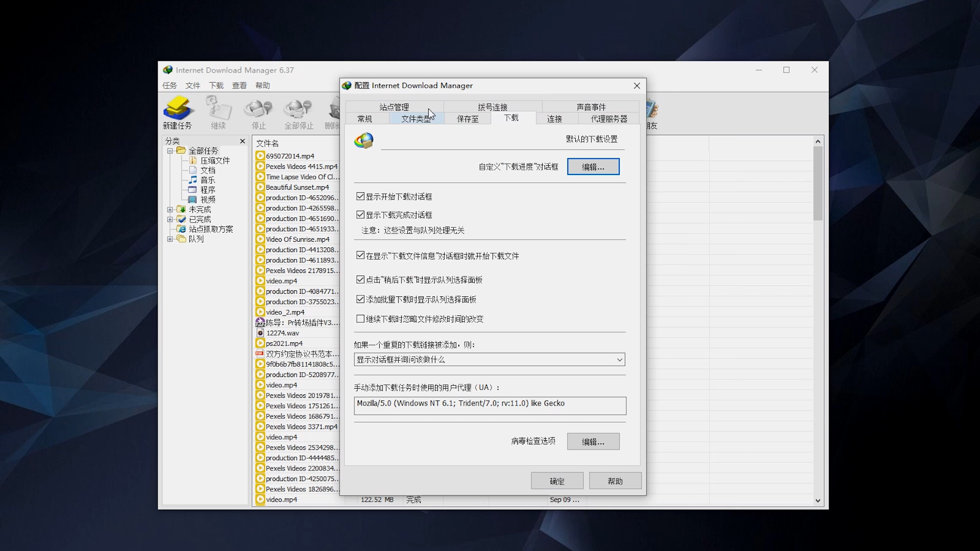Switch to the 文件类型 tab
The width and height of the screenshot is (980, 551).
coord(416,119)
